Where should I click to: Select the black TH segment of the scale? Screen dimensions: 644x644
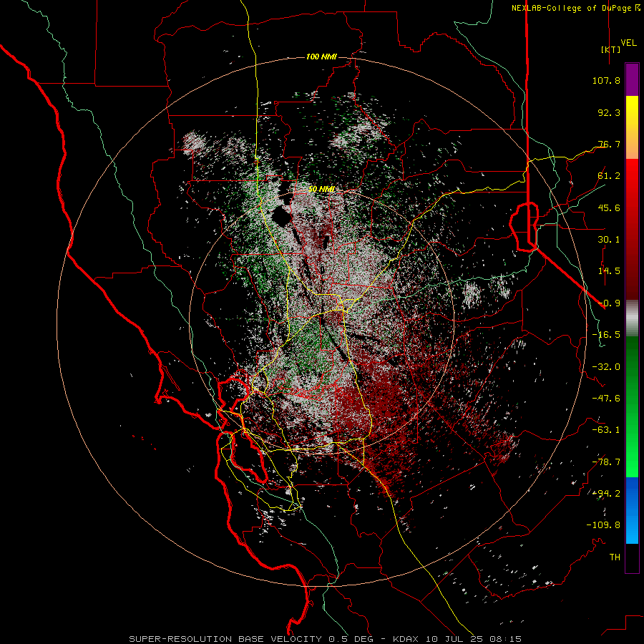(632, 558)
